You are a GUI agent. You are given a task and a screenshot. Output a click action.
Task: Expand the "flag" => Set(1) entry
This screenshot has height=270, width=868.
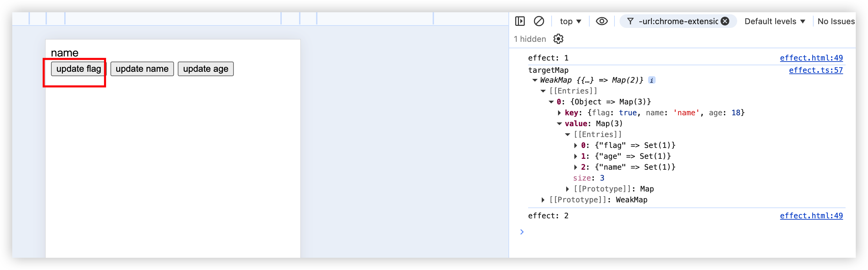click(x=576, y=146)
